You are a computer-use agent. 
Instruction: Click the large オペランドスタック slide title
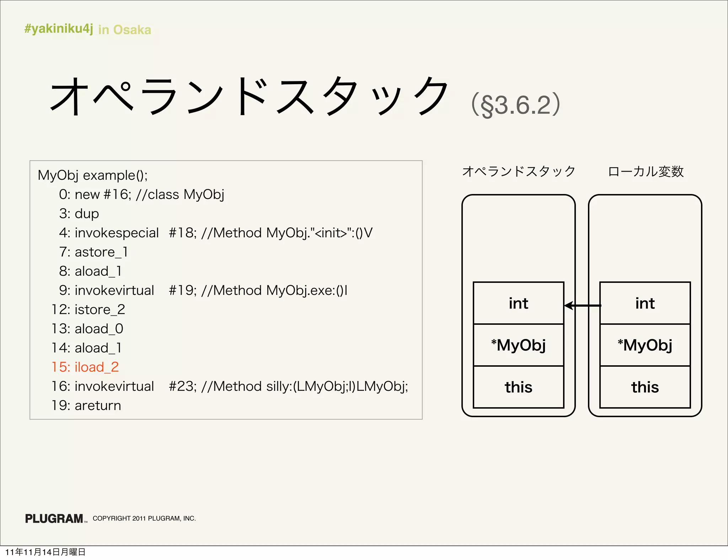[249, 96]
